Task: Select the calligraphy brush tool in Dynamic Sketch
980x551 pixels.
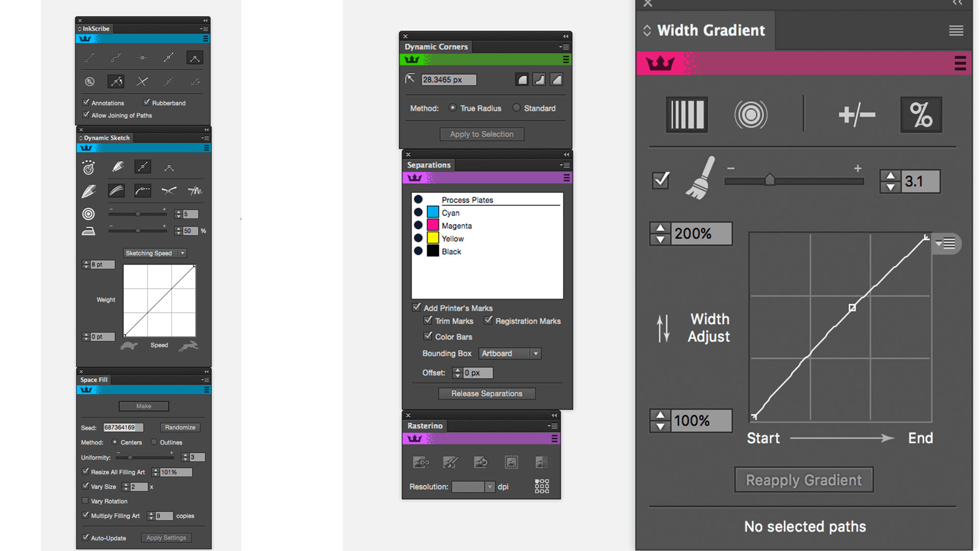Action: coord(89,190)
